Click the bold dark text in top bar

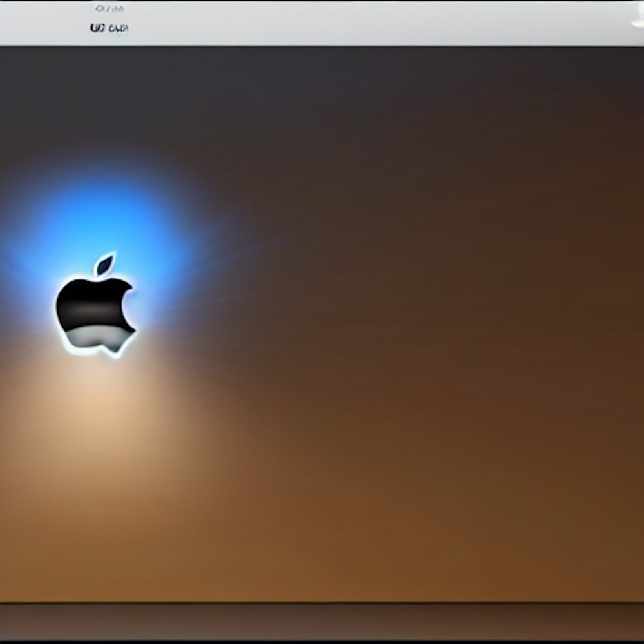[x=109, y=28]
